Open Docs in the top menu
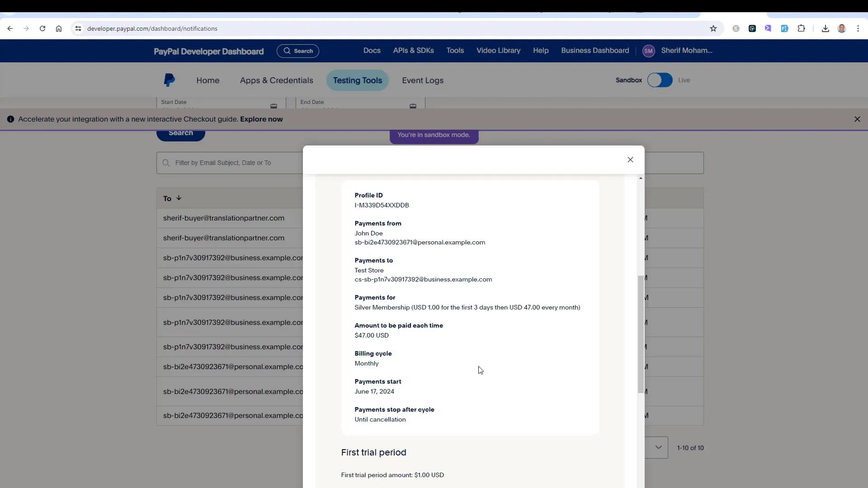The width and height of the screenshot is (868, 488). 372,51
